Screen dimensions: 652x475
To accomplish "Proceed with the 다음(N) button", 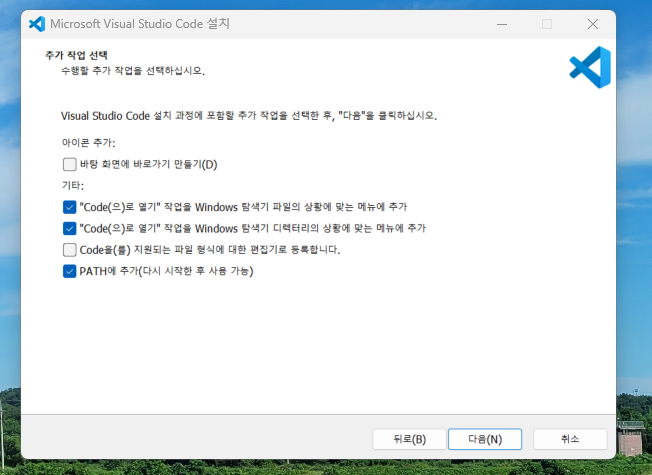I will pyautogui.click(x=485, y=439).
